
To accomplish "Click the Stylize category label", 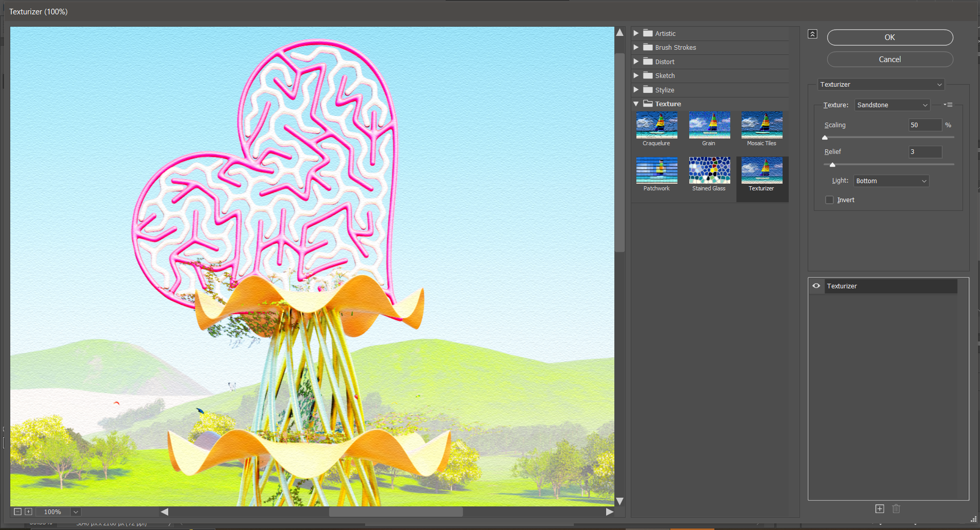I will tap(665, 90).
